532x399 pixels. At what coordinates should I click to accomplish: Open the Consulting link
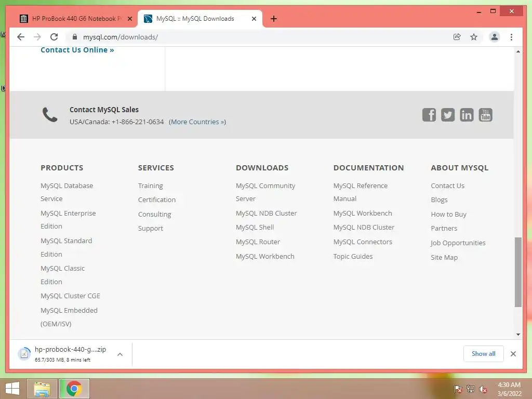tap(154, 215)
